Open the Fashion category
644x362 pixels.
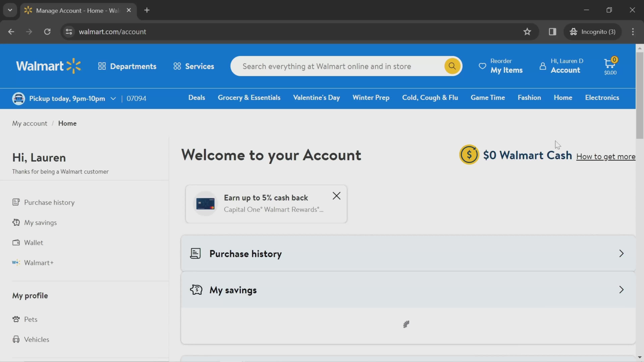[529, 98]
